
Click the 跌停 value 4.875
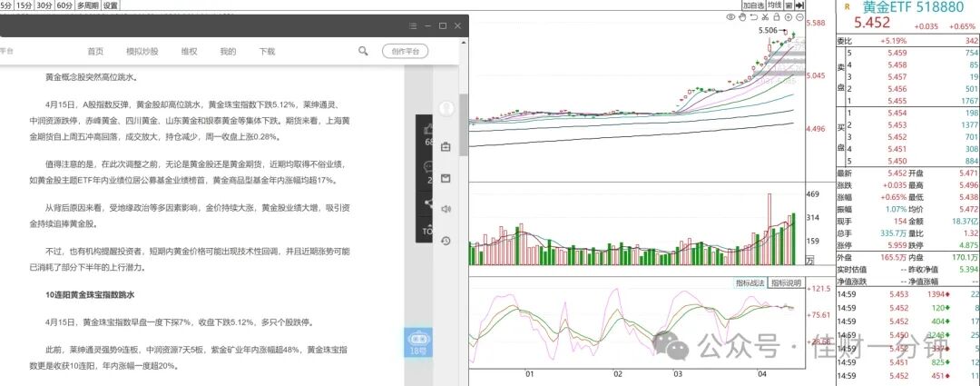point(969,245)
